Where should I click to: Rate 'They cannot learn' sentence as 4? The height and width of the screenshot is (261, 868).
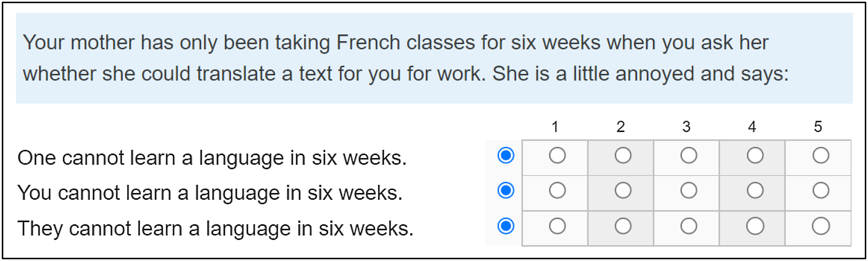[x=755, y=226]
